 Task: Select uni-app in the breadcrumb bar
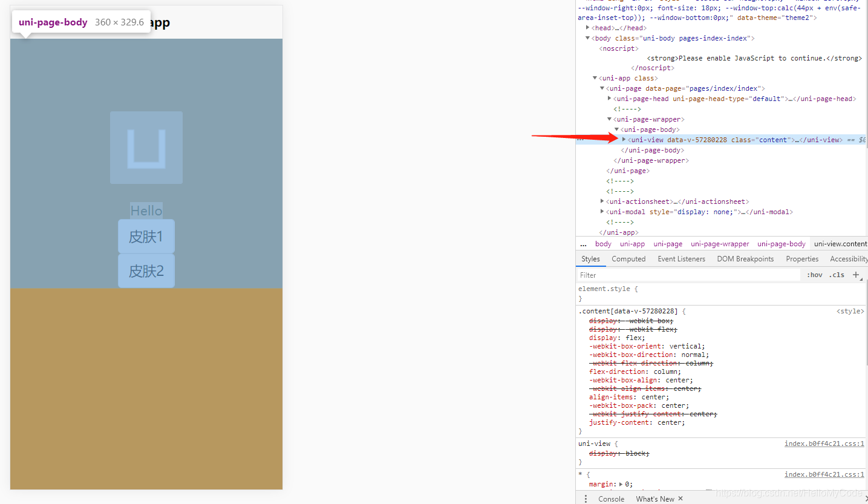point(632,244)
